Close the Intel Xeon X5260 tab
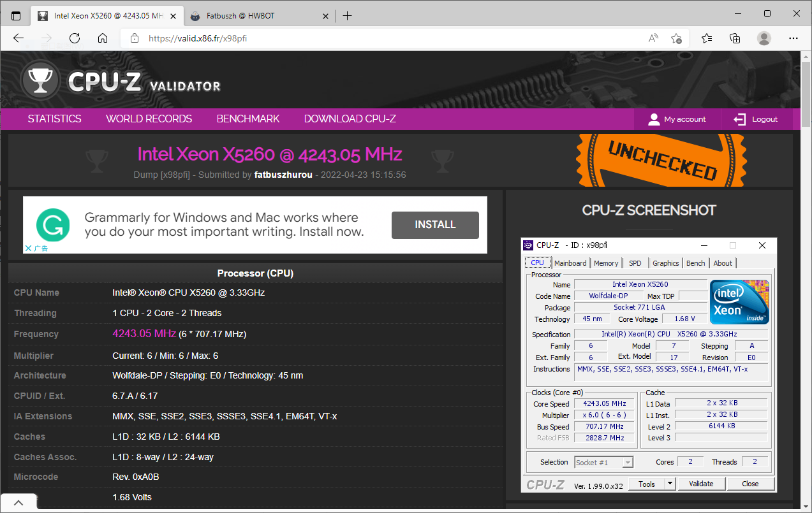The image size is (812, 513). (173, 16)
